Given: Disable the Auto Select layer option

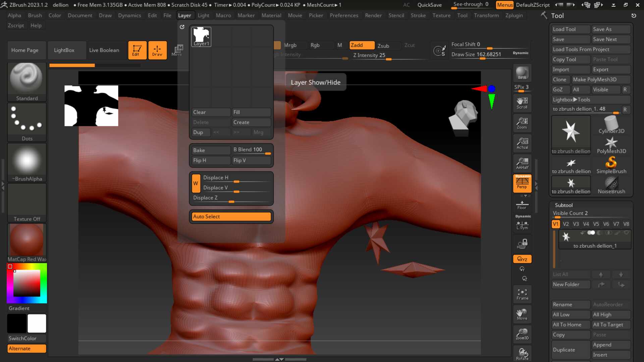Looking at the screenshot, I should 231,217.
